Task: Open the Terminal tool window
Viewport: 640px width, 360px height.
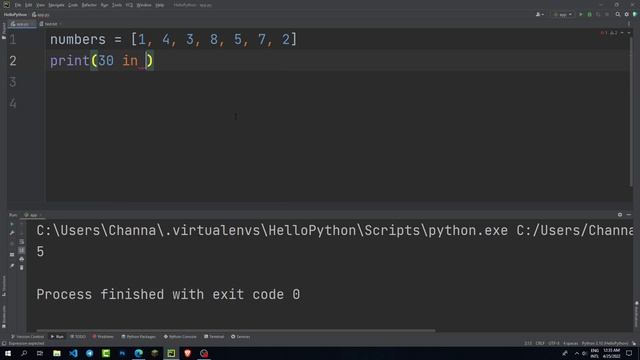Action: [x=214, y=337]
